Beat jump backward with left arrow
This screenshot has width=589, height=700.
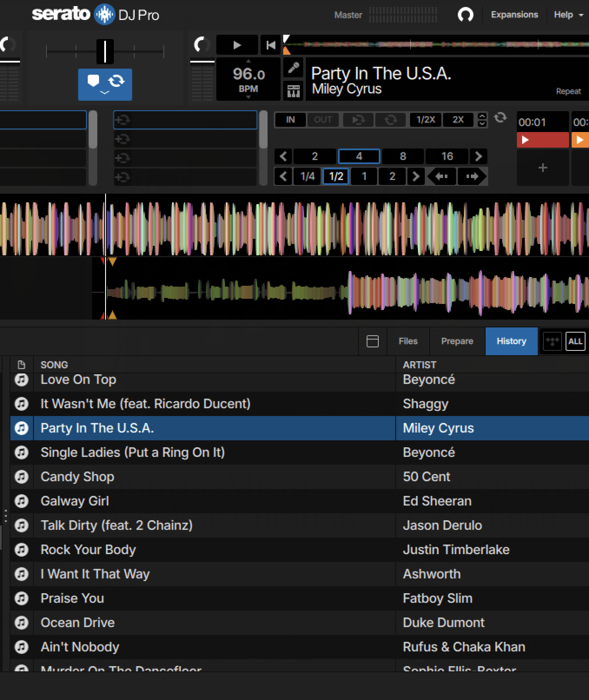[x=442, y=176]
